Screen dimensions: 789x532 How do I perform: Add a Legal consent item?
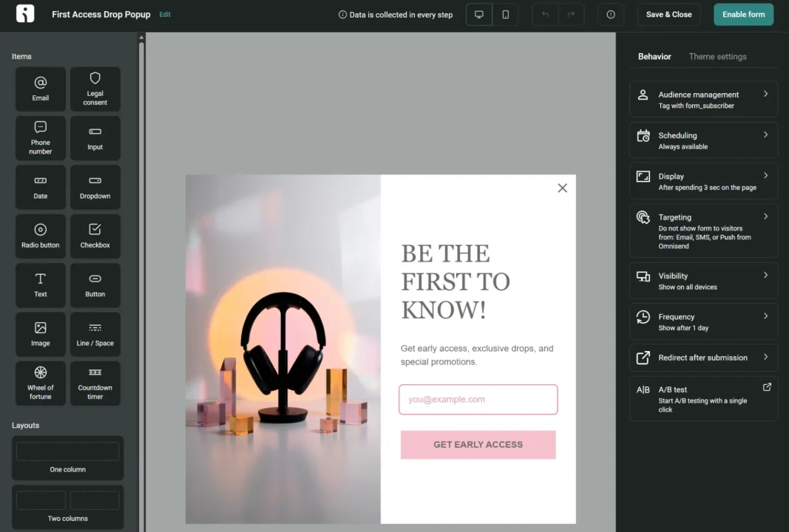tap(95, 89)
